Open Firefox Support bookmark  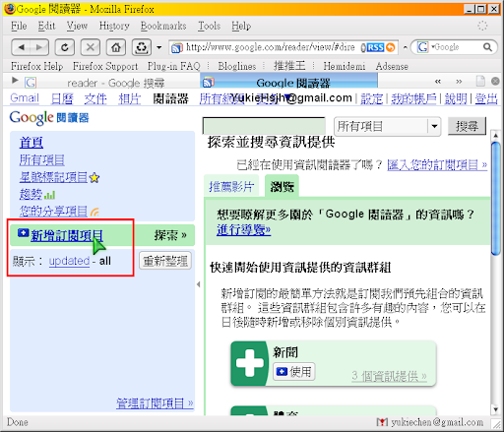pos(105,66)
